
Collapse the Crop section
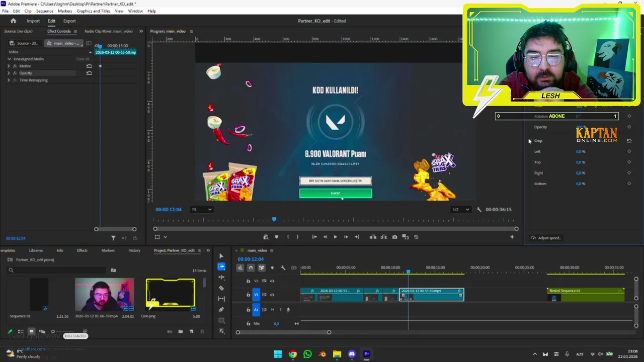529,141
